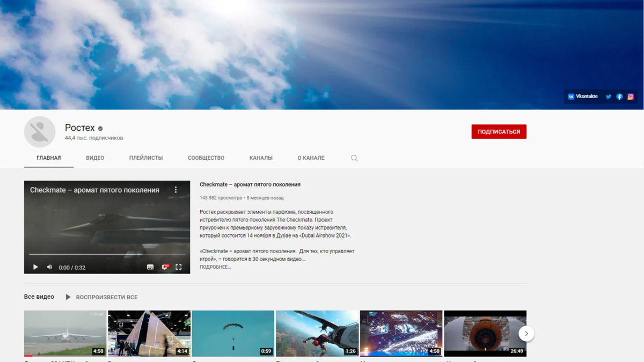Screen dimensions: 644x362
Task: Expand description with ПОДРОБНЕЕ…
Action: 215,267
